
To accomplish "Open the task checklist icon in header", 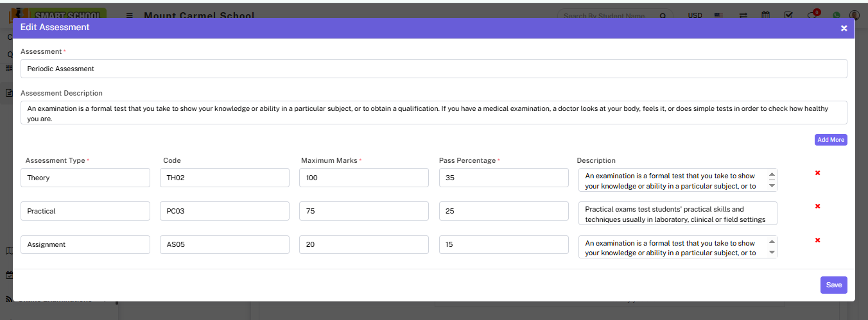I will pos(789,15).
